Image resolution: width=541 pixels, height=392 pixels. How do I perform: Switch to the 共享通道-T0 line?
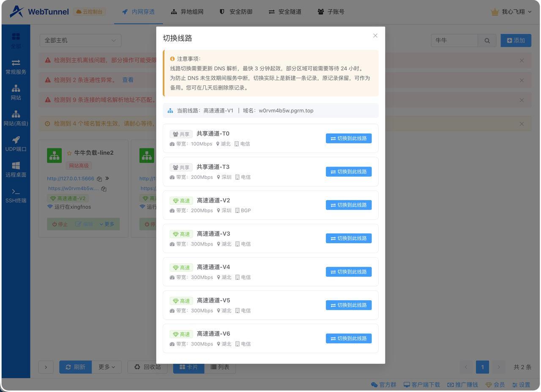(x=349, y=138)
